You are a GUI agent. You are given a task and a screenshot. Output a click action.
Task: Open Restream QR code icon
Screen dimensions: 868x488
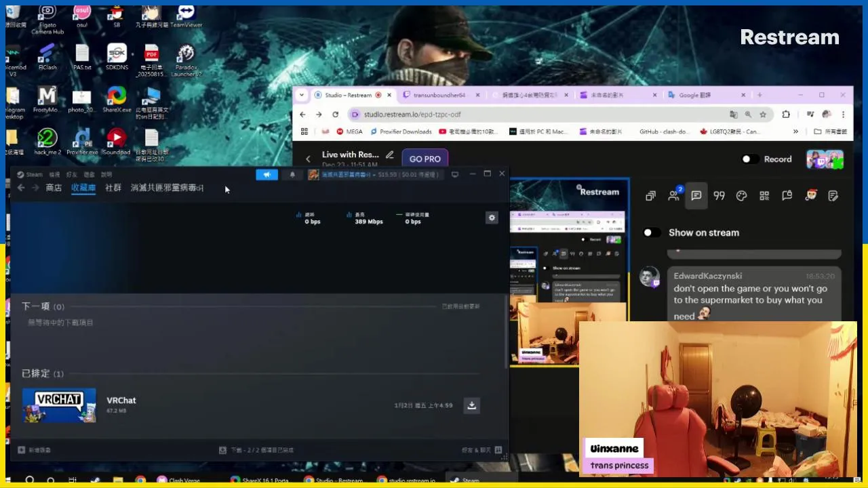point(764,196)
